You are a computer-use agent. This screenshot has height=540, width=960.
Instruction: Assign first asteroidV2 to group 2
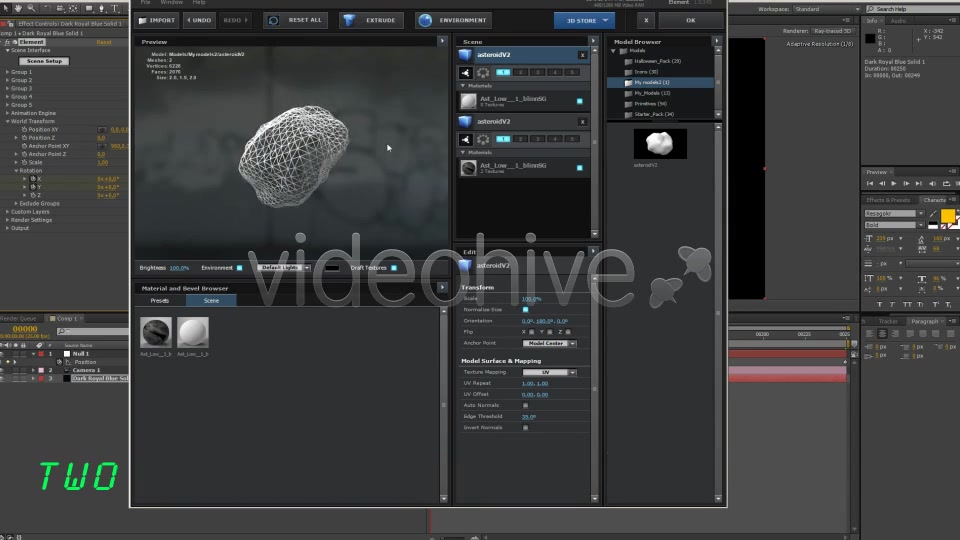[520, 72]
